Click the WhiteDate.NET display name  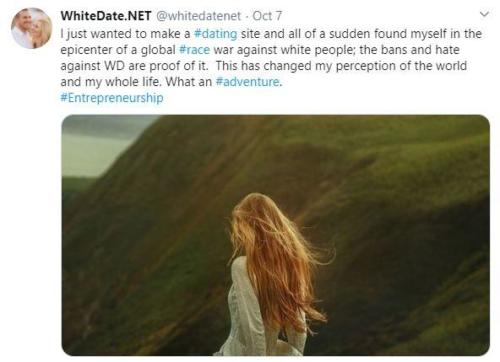[x=106, y=16]
